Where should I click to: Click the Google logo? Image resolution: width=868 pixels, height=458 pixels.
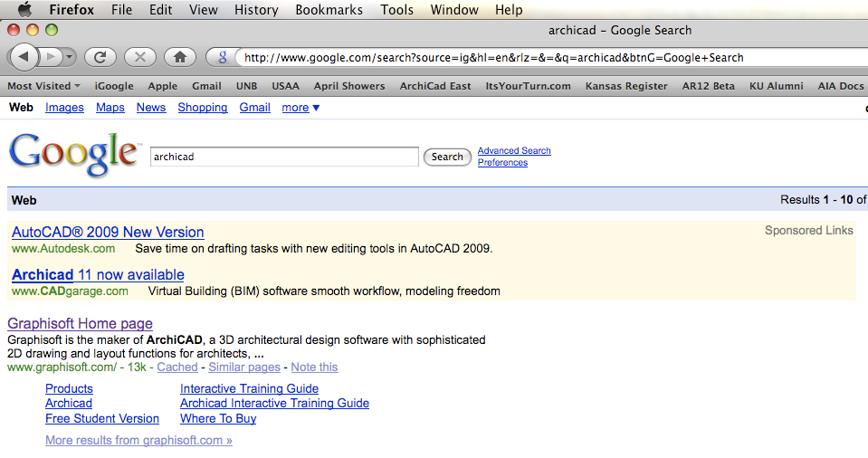coord(73,155)
